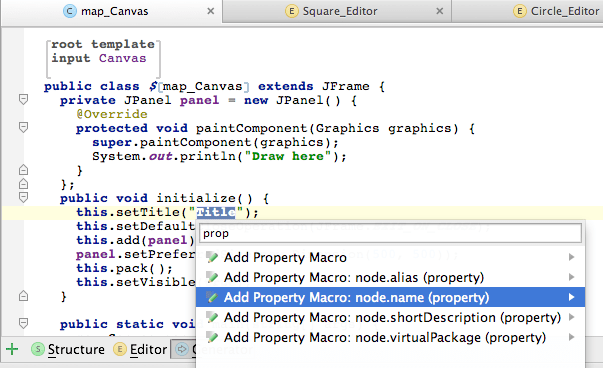603x368 pixels.
Task: Close the Square_Editor tab
Action: [440, 11]
